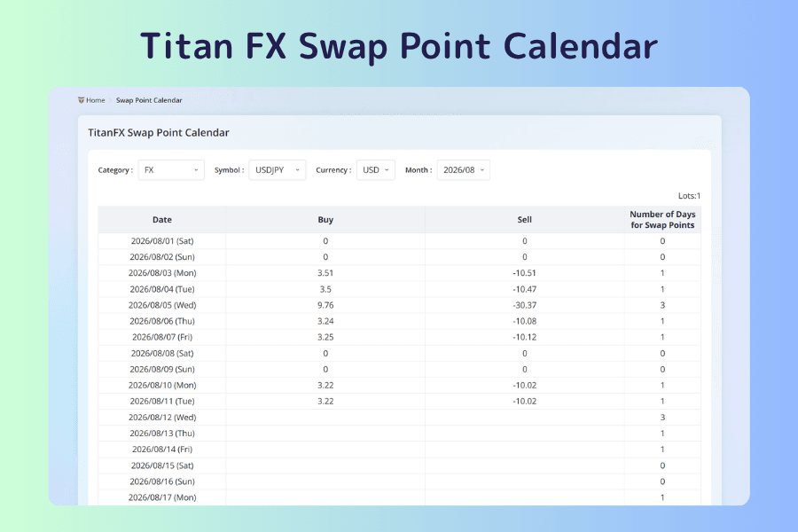Viewport: 798px width, 532px height.
Task: Open the Currency USD dropdown
Action: [376, 170]
